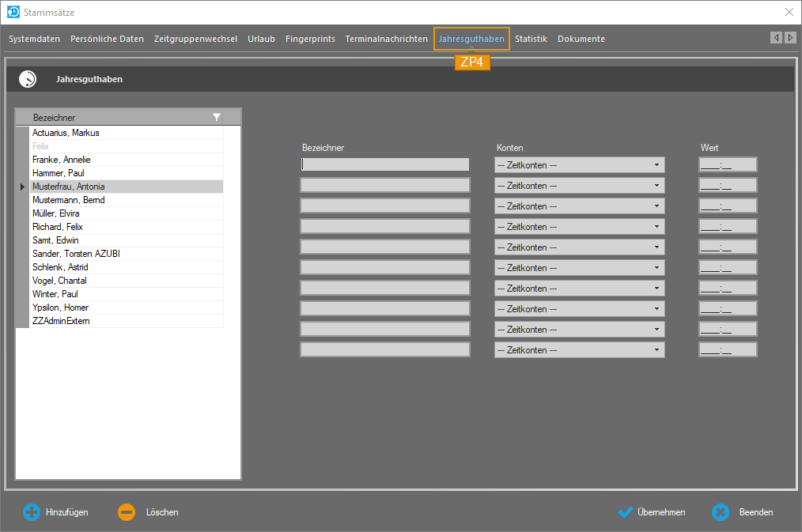Open the filter funnel in Bezeichner header

pyautogui.click(x=217, y=118)
